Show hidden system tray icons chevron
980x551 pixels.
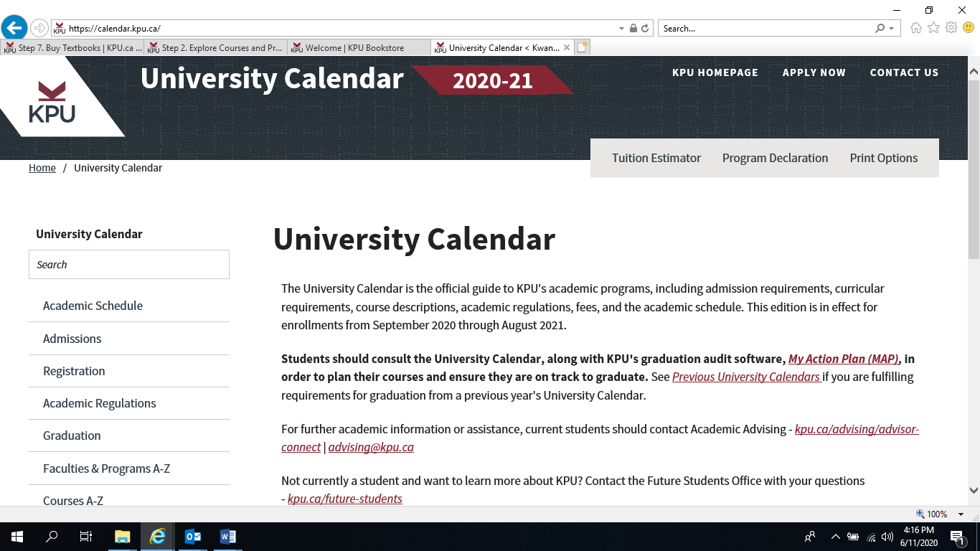835,537
